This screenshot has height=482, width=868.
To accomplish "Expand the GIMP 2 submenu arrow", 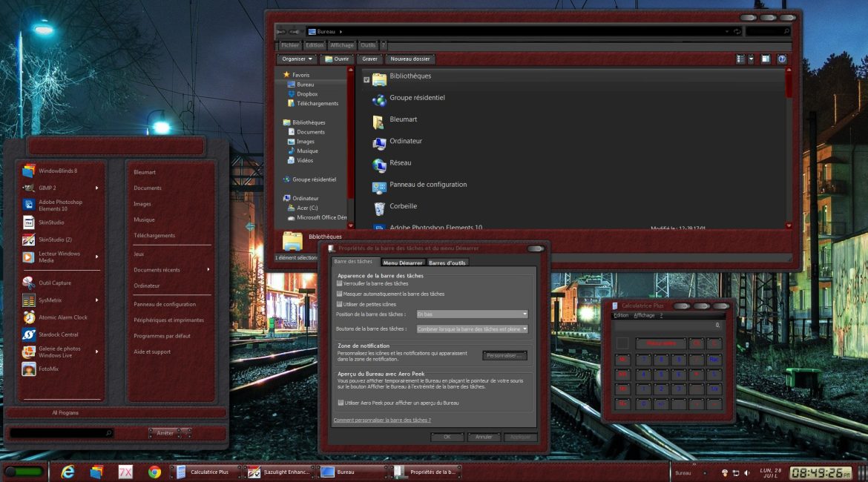I will coord(97,188).
